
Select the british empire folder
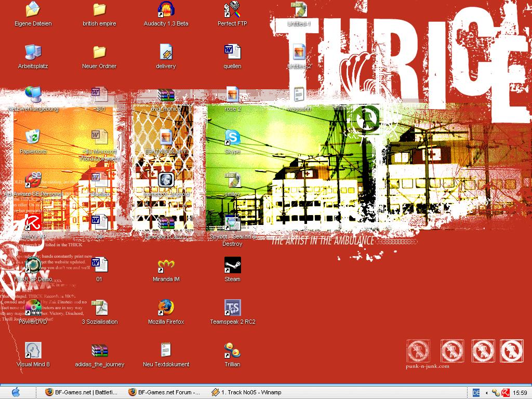(99, 9)
